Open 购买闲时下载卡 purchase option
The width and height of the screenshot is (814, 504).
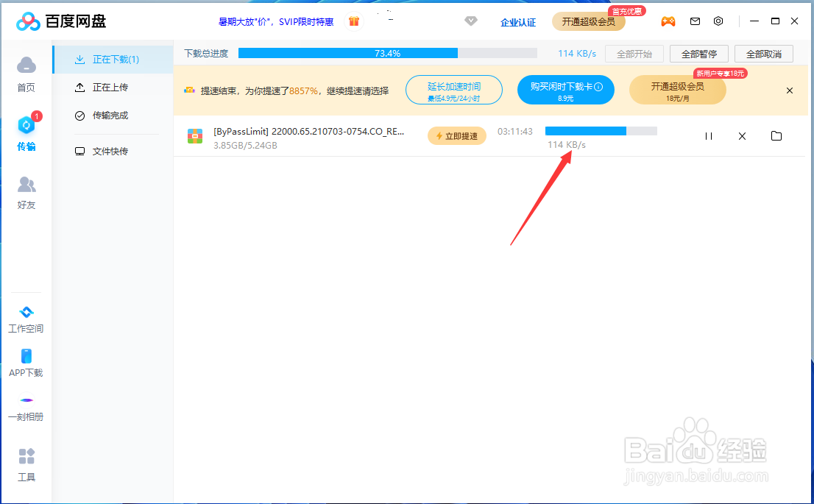565,89
